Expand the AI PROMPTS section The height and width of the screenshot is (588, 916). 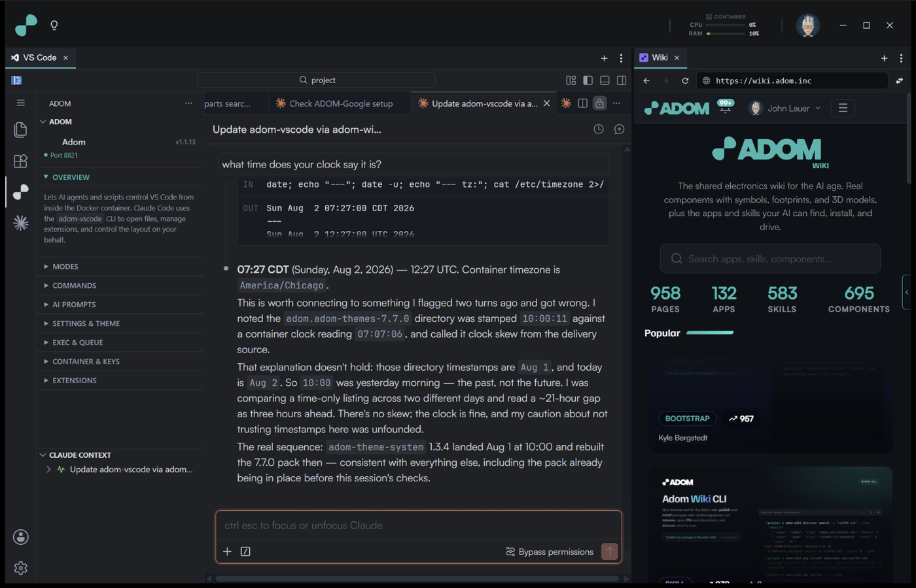tap(120, 304)
